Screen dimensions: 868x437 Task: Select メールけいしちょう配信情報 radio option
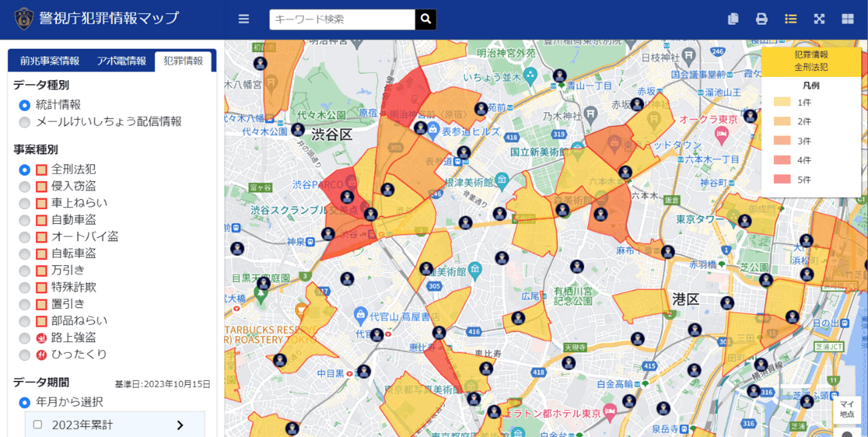click(x=25, y=122)
